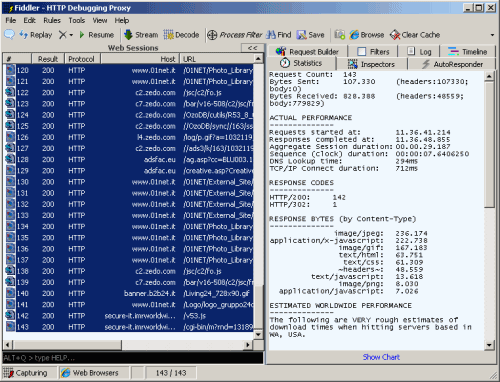Click host c7.zedo.com in session 123
This screenshot has width=500, height=382.
coord(155,104)
